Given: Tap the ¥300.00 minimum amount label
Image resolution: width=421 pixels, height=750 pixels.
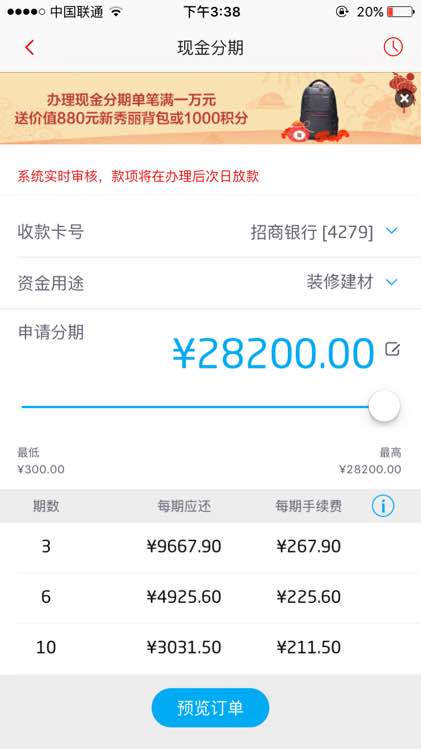Looking at the screenshot, I should [x=41, y=469].
